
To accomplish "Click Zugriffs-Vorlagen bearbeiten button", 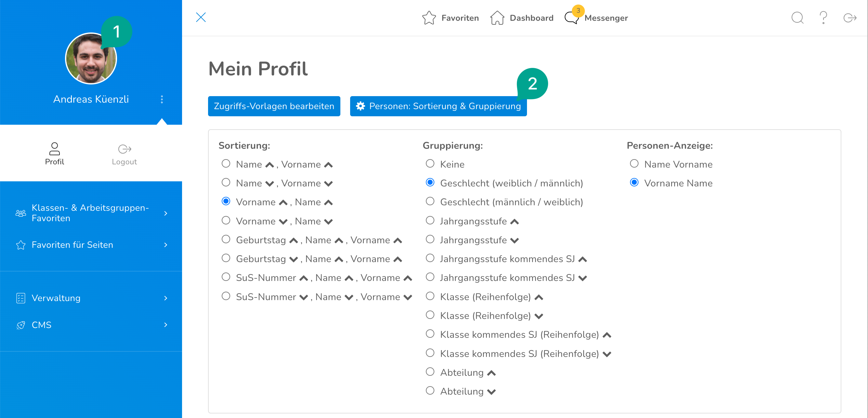I will click(x=274, y=106).
